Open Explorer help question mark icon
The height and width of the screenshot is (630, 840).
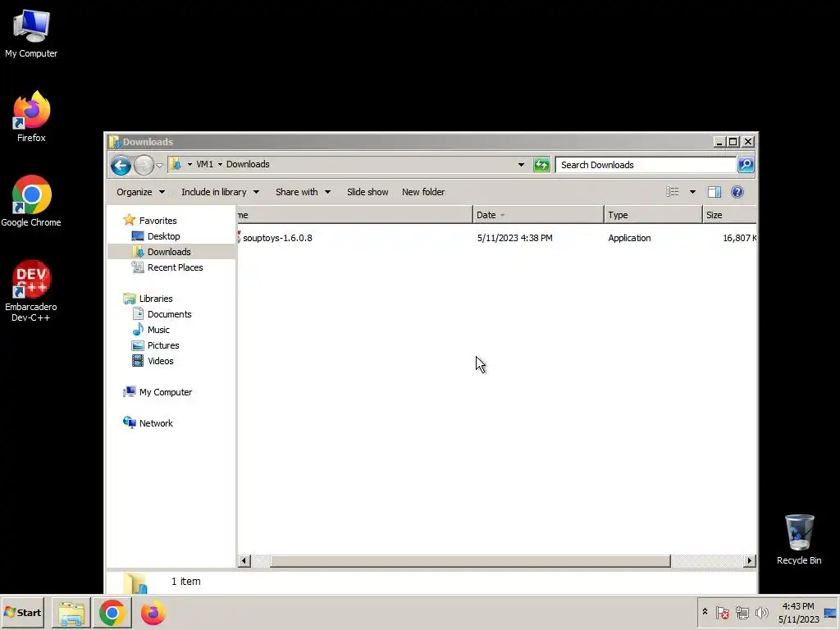tap(737, 192)
